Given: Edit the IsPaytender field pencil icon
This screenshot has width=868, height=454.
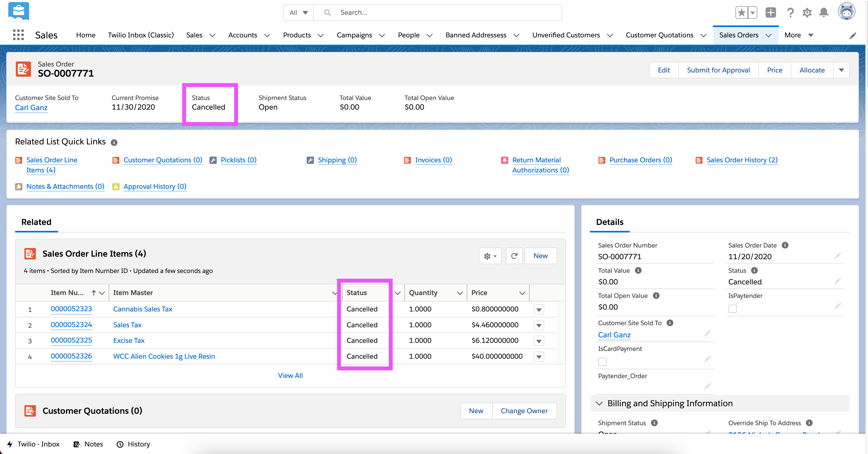Looking at the screenshot, I should (838, 306).
